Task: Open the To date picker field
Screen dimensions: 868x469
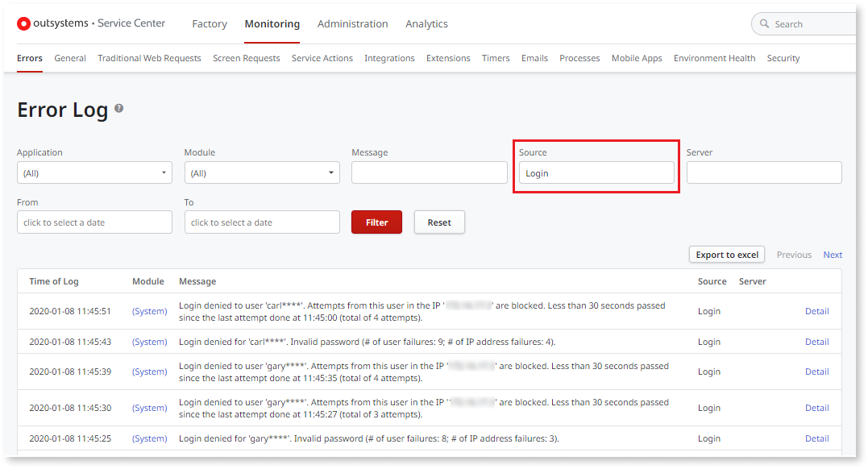Action: [262, 222]
